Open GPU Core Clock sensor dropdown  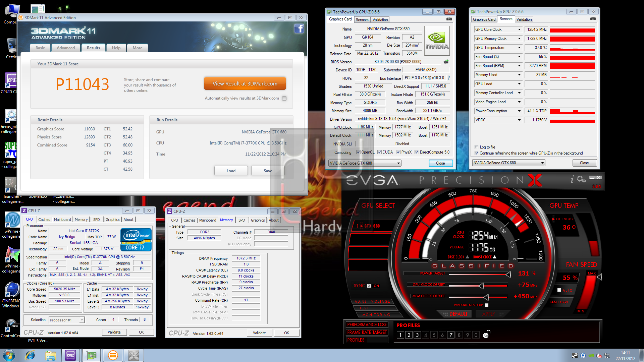pyautogui.click(x=519, y=29)
